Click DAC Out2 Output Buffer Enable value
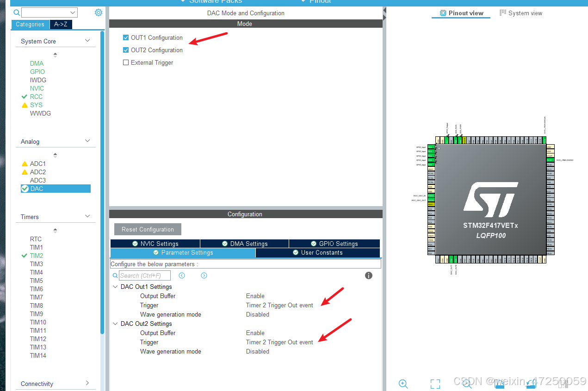The width and height of the screenshot is (588, 391). pos(255,333)
